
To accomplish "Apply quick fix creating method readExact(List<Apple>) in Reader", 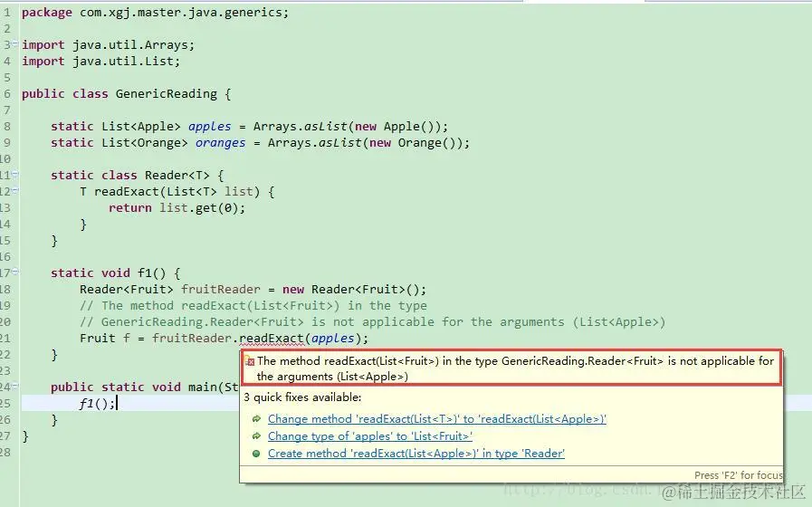I will [416, 454].
